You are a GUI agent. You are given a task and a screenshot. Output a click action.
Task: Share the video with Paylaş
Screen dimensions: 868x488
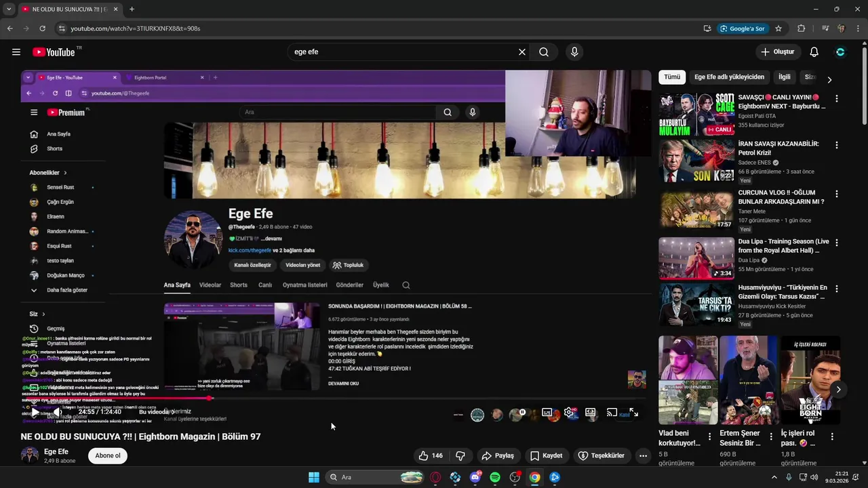click(498, 456)
